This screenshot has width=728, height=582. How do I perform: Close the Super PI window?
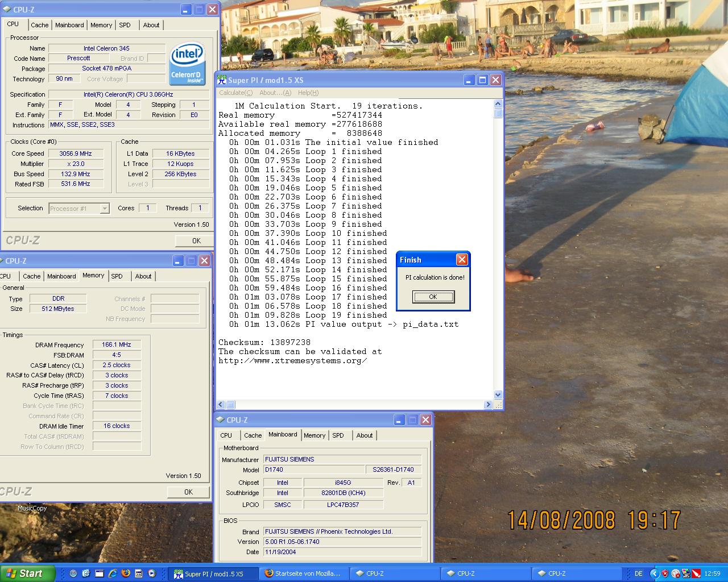pos(495,80)
